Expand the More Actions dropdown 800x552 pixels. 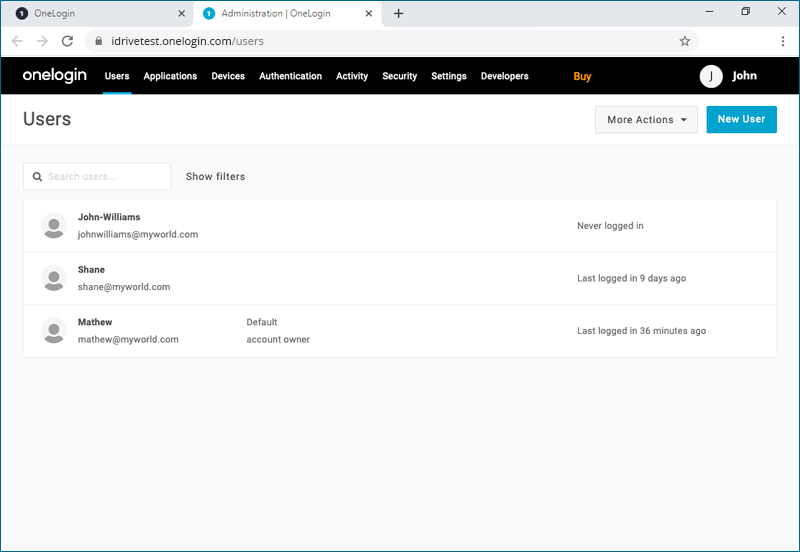coord(646,120)
